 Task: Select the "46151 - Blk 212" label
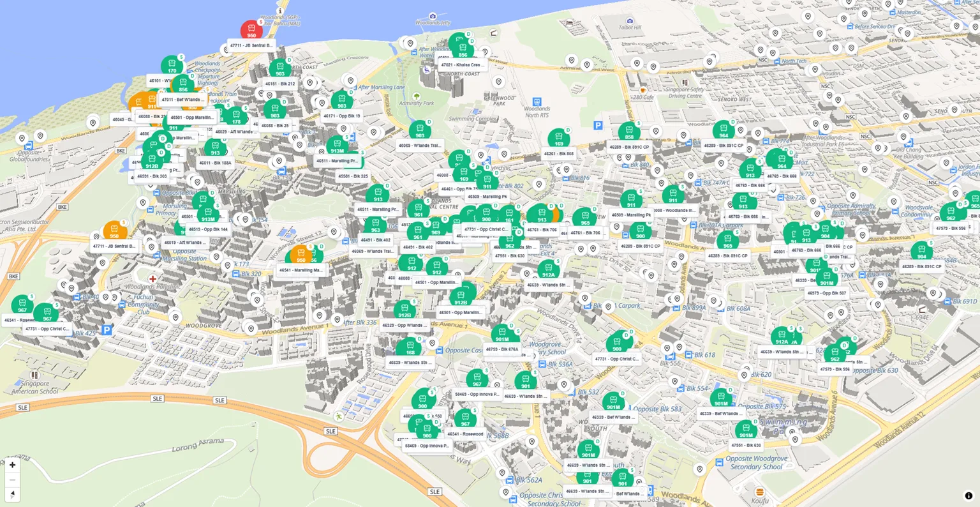coord(280,84)
